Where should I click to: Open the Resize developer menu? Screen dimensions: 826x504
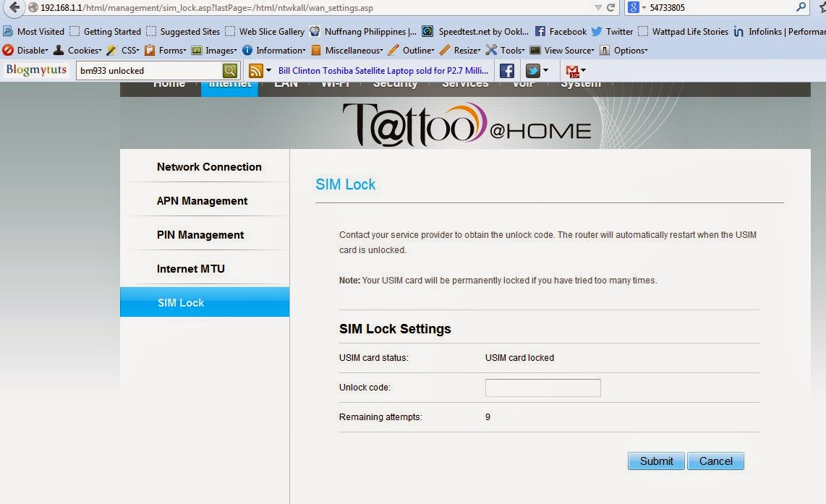point(461,51)
